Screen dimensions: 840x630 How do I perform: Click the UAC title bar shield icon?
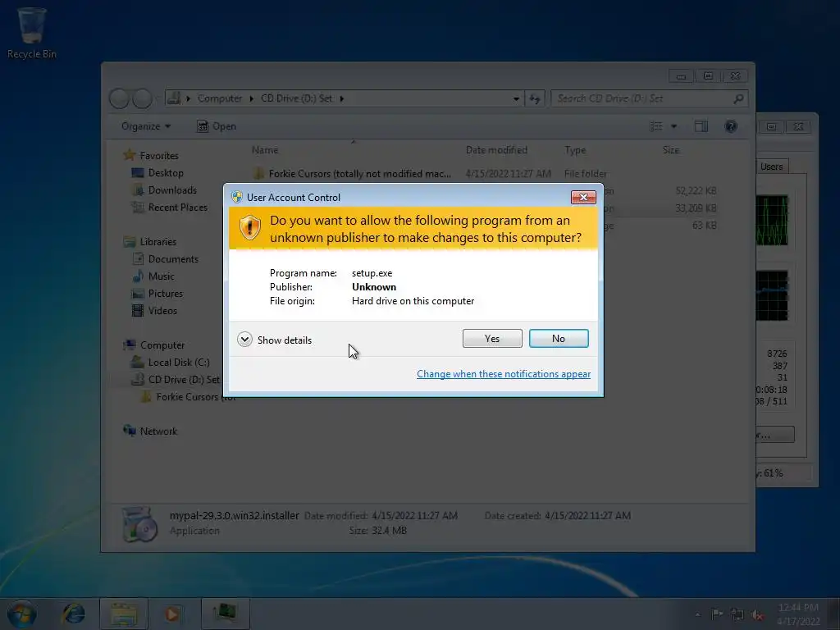[x=237, y=197]
